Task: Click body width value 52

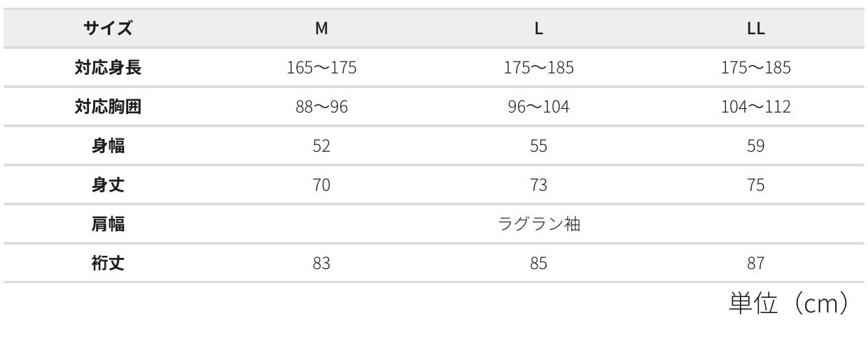Action: pyautogui.click(x=321, y=146)
